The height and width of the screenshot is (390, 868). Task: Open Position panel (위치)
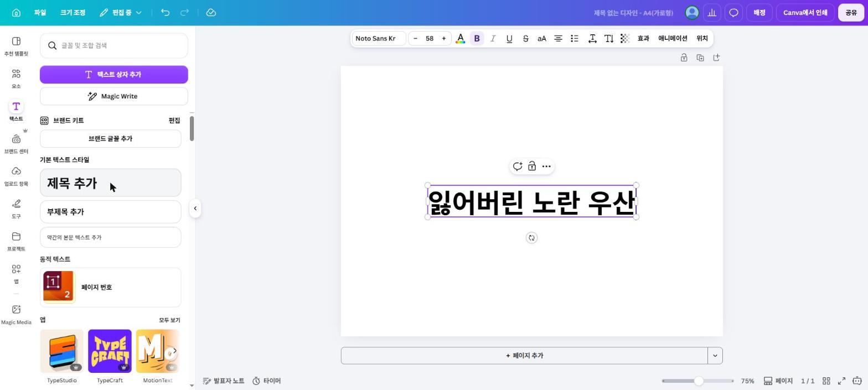tap(702, 38)
